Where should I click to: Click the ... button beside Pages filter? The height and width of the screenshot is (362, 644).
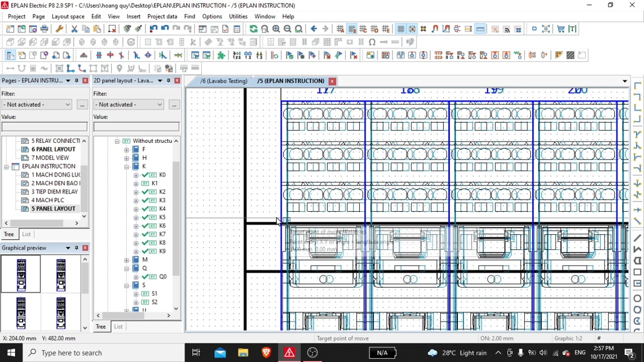[x=82, y=105]
